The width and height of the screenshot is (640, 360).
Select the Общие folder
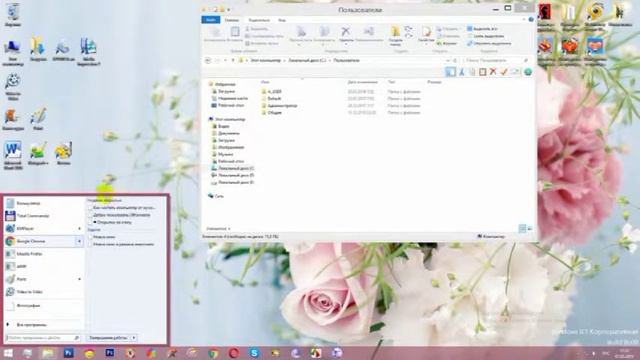(x=272, y=113)
